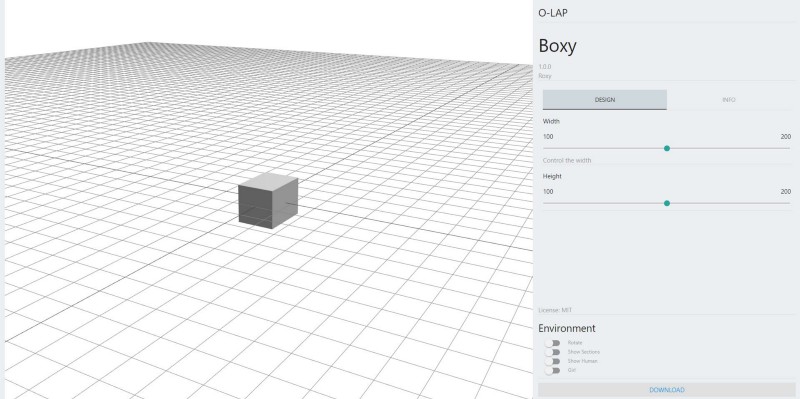This screenshot has height=399, width=800.
Task: Turn on the Show Human toggle
Action: point(552,361)
